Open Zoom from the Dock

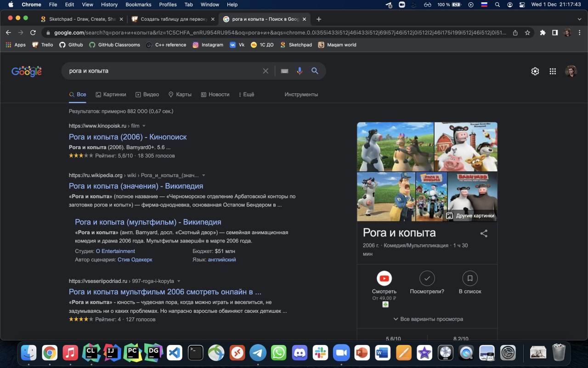(x=341, y=353)
